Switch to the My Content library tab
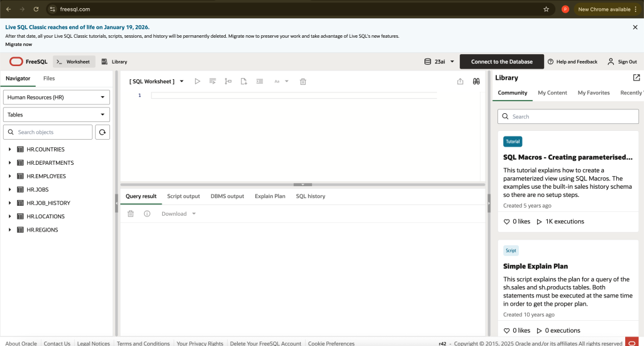644x346 pixels. 552,93
